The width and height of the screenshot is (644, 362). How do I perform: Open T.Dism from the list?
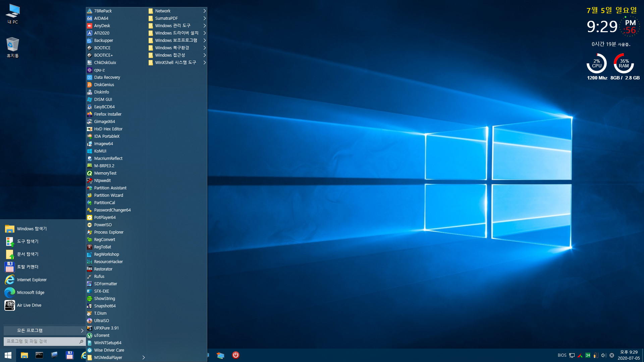[116, 313]
